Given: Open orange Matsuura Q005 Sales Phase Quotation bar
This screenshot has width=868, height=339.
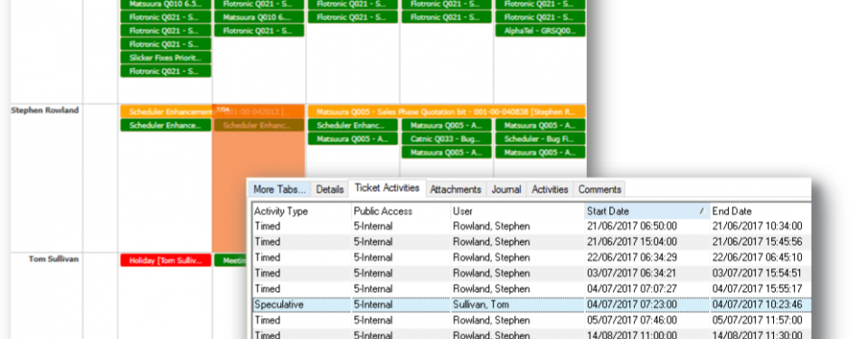Looking at the screenshot, I should tap(447, 111).
